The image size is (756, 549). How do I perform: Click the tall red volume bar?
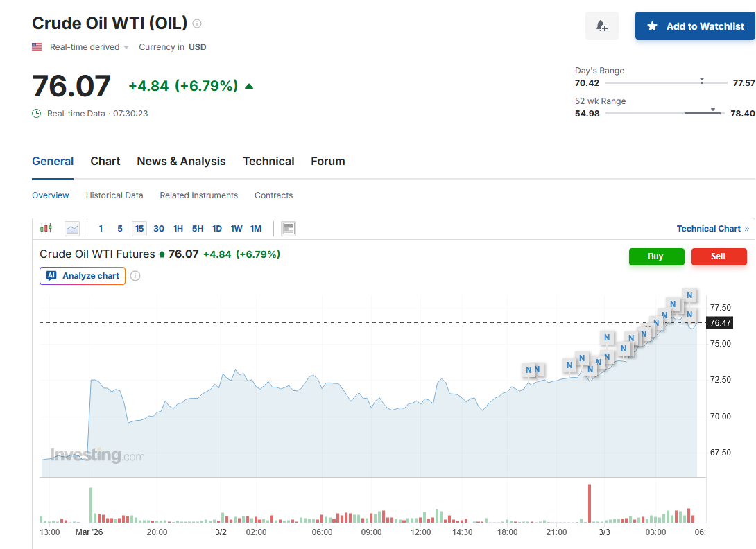[x=589, y=503]
